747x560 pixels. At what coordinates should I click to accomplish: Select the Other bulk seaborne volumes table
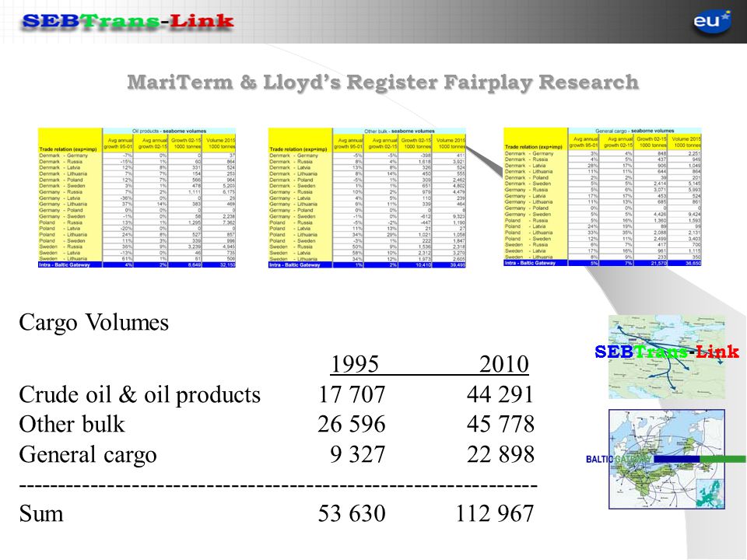(367, 198)
